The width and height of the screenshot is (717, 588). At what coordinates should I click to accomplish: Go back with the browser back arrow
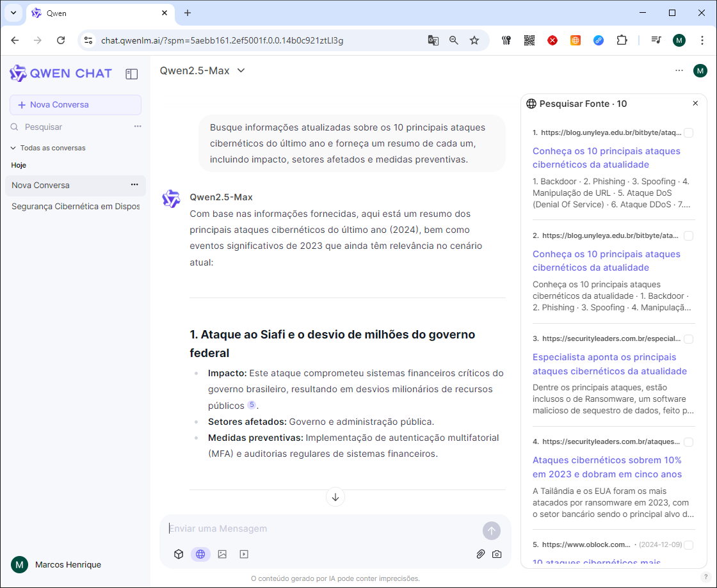15,40
